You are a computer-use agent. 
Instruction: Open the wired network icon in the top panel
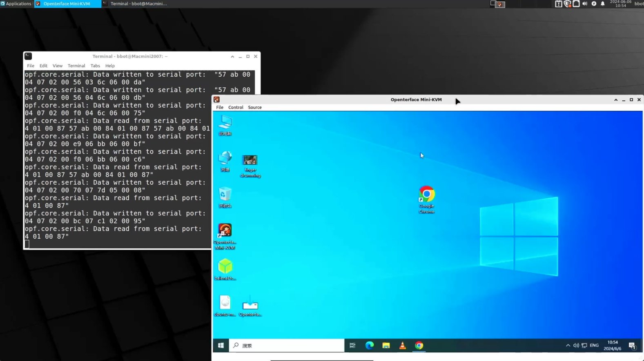[x=576, y=4]
